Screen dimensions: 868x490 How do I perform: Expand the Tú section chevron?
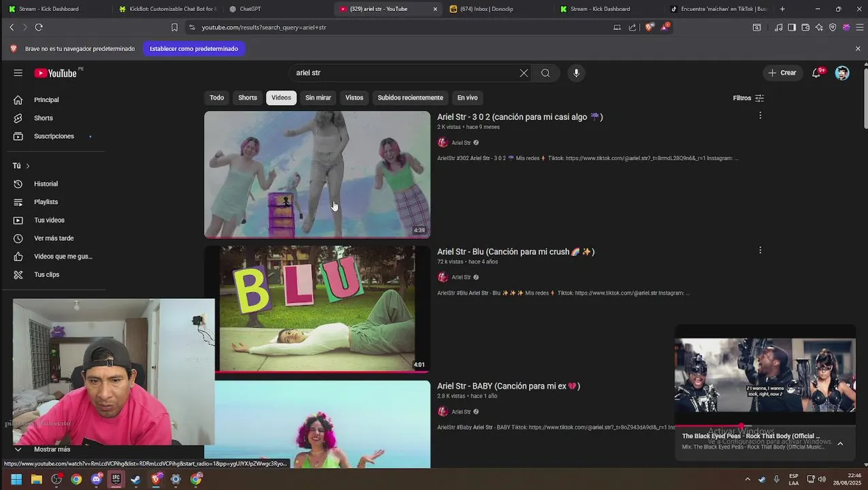pos(27,166)
